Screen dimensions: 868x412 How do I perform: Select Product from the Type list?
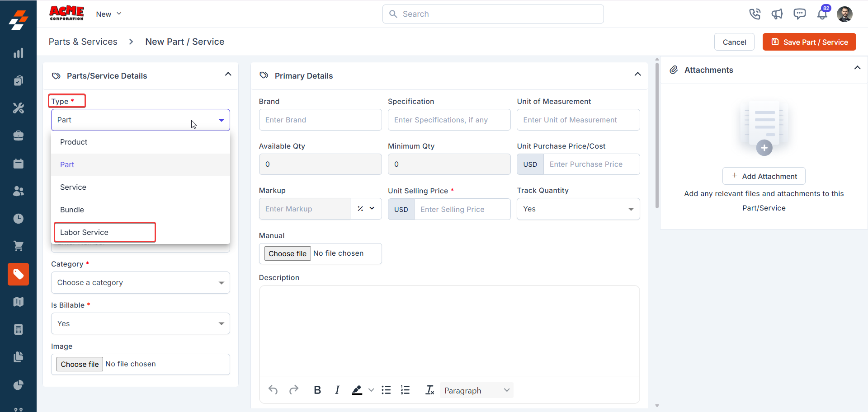[x=141, y=142]
